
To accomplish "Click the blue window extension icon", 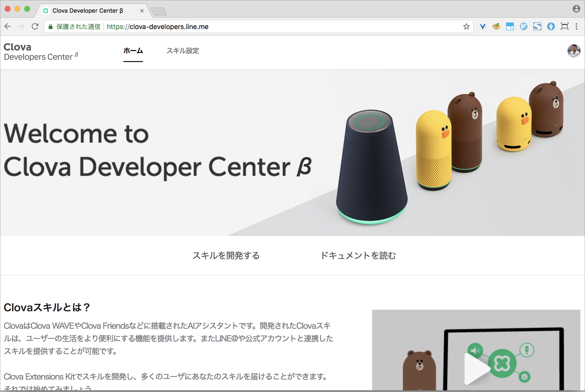I will 510,26.
